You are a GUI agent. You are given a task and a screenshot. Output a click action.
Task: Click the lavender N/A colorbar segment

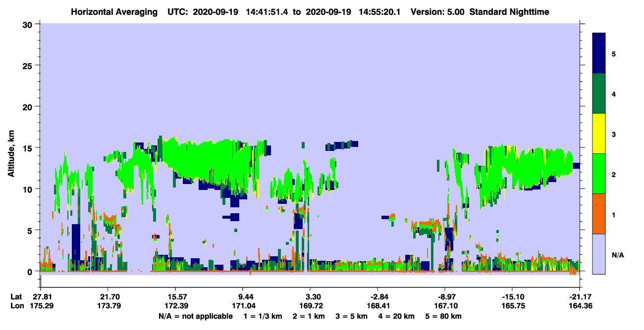tap(599, 253)
